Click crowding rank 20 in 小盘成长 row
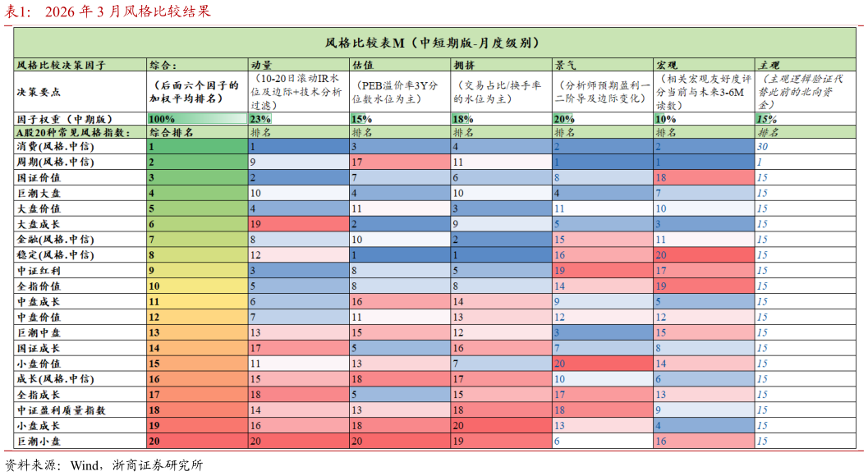 (502, 426)
